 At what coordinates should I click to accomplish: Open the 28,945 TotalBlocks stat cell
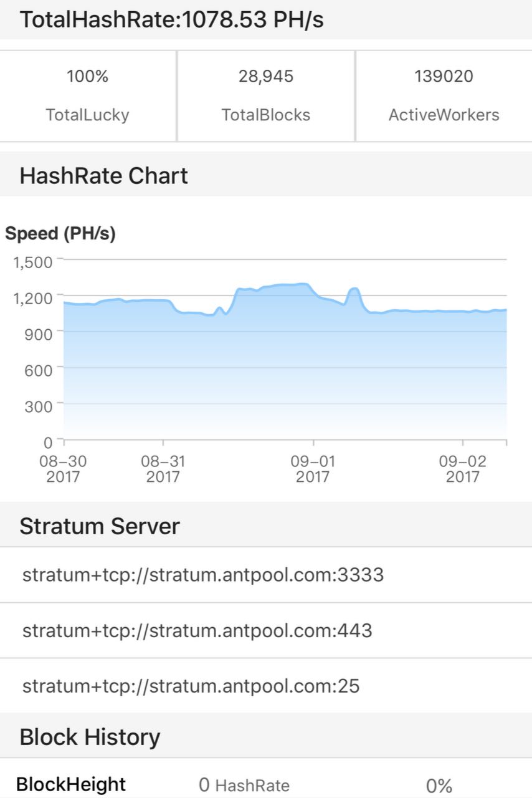(x=266, y=95)
